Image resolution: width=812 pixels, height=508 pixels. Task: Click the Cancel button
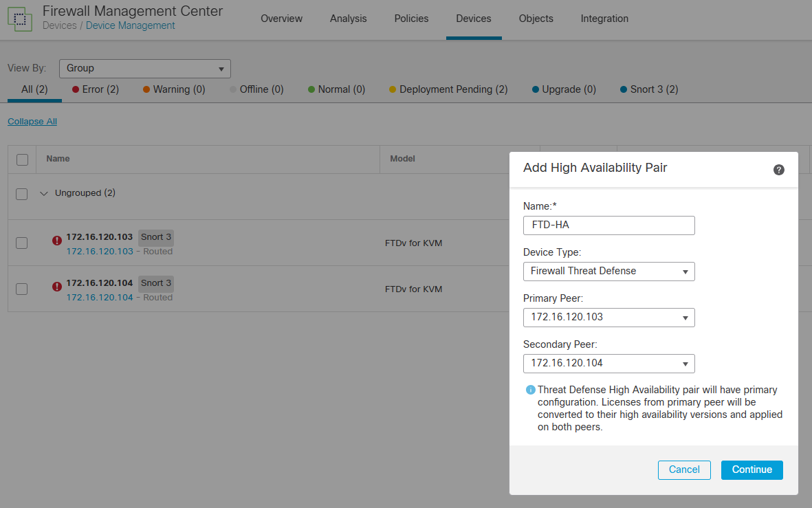click(x=684, y=470)
